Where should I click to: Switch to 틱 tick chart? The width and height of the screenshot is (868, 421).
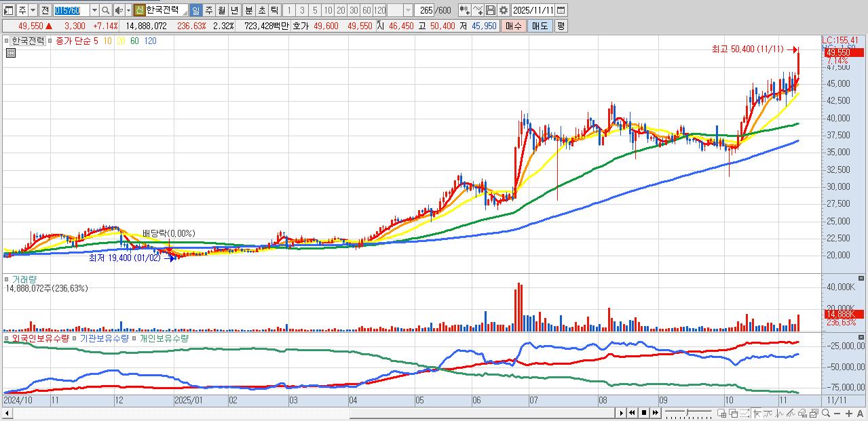click(x=274, y=10)
